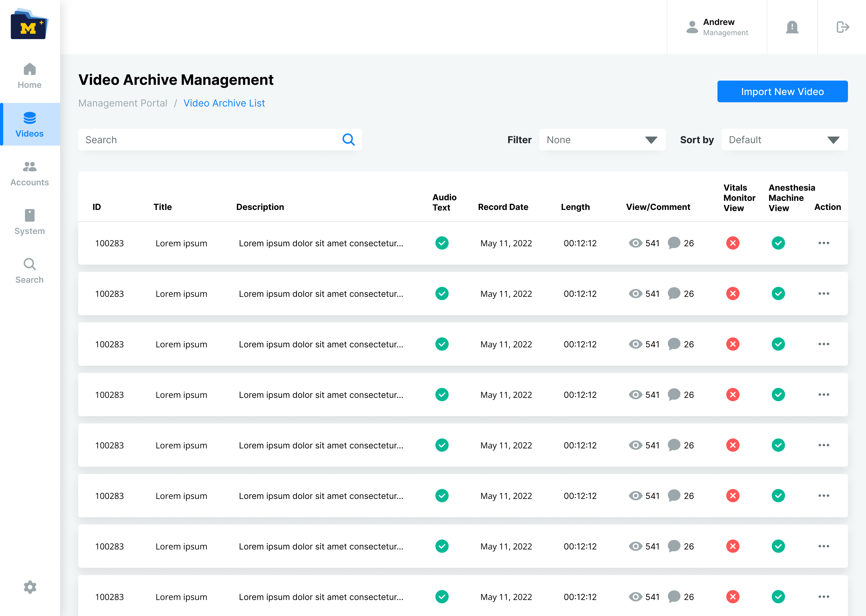Click first row's red Vitals Monitor X
Viewport: 866px width, 616px height.
[x=732, y=243]
